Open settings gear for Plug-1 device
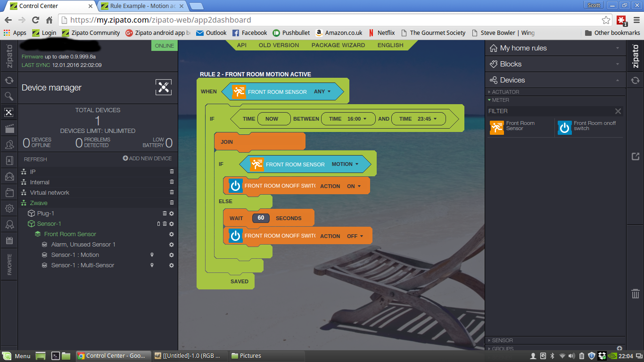Screen dimensions: 644x362 click(172, 214)
